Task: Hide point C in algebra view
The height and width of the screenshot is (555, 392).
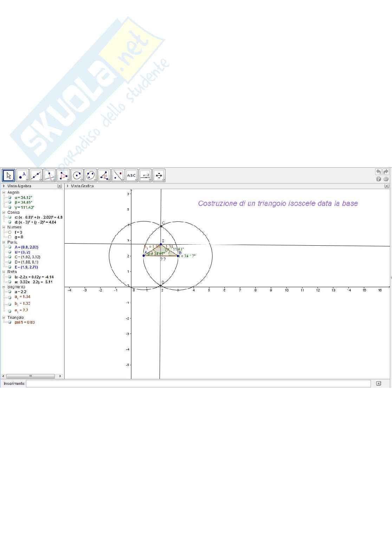Action: (x=10, y=257)
